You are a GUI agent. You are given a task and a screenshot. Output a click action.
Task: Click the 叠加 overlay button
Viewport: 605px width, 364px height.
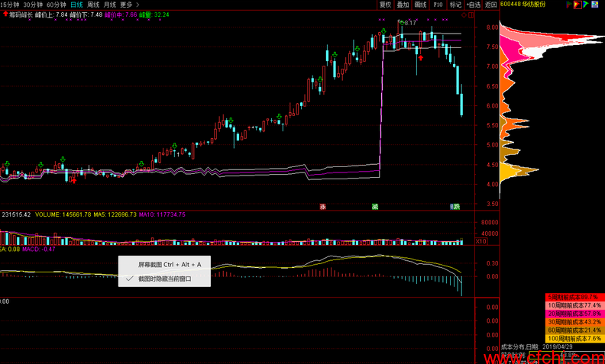pyautogui.click(x=403, y=5)
